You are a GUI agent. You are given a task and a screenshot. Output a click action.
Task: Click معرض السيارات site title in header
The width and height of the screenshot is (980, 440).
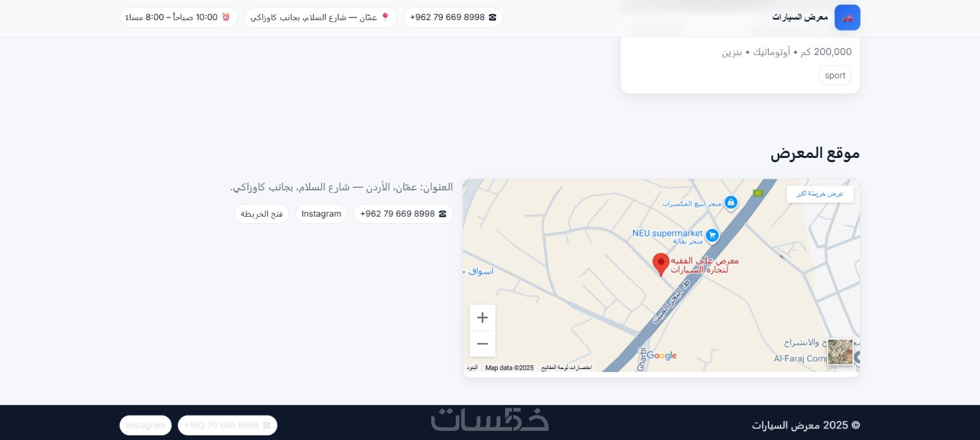[x=800, y=17]
